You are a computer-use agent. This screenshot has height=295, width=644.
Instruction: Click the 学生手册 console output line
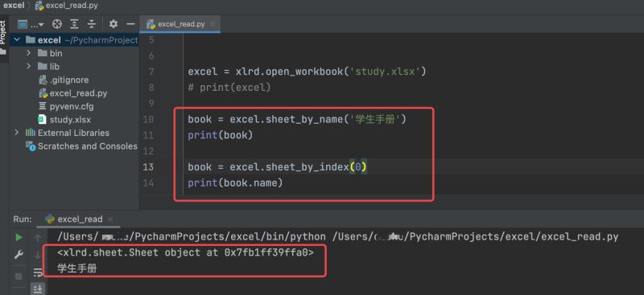pyautogui.click(x=77, y=268)
